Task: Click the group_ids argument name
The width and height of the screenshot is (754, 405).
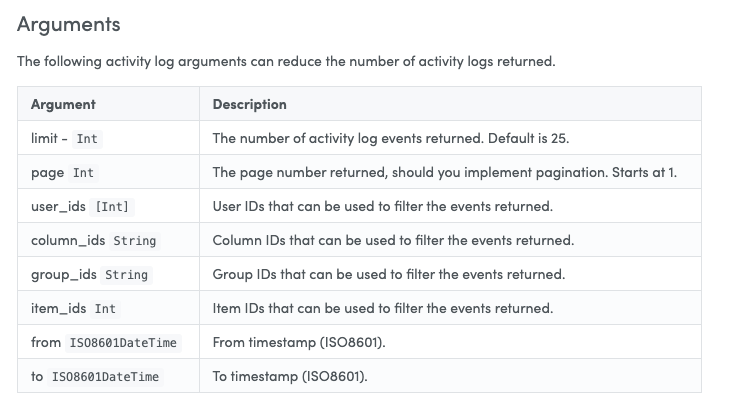Action: [x=63, y=275]
